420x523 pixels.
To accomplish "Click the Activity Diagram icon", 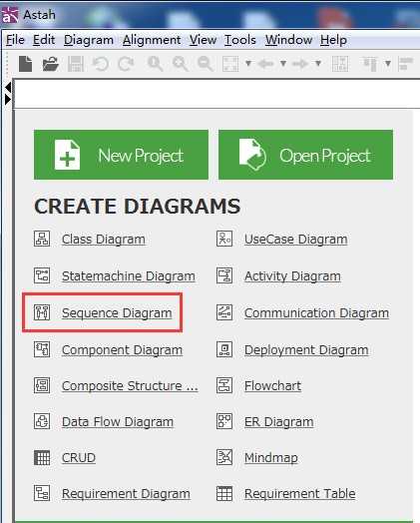I will [x=224, y=275].
